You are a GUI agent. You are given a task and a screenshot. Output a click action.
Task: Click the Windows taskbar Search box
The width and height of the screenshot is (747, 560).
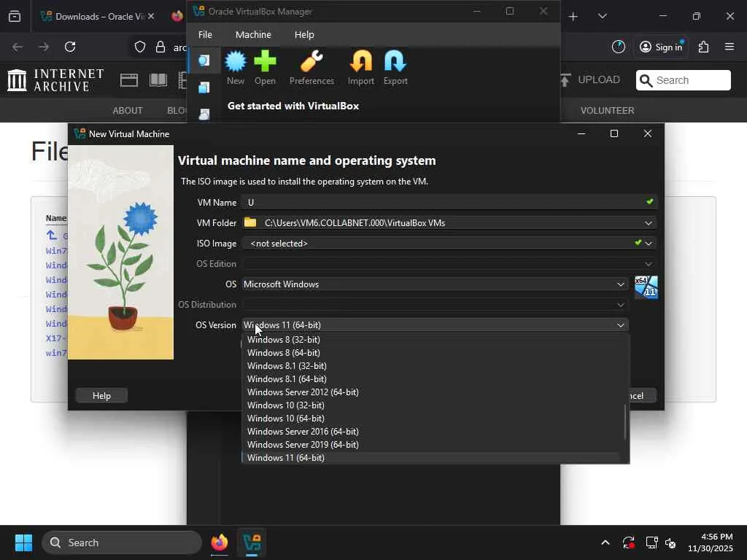122,542
